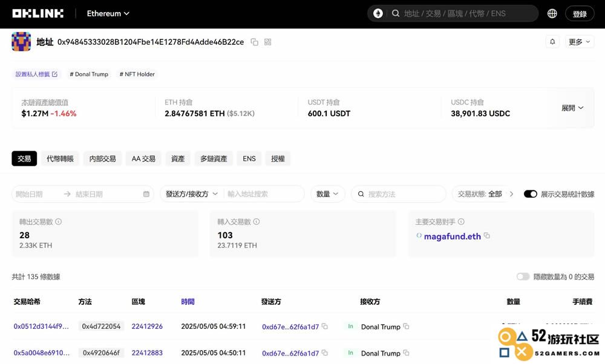The image size is (605, 364).
Task: Click the # Donal Trump tag
Action: [89, 74]
